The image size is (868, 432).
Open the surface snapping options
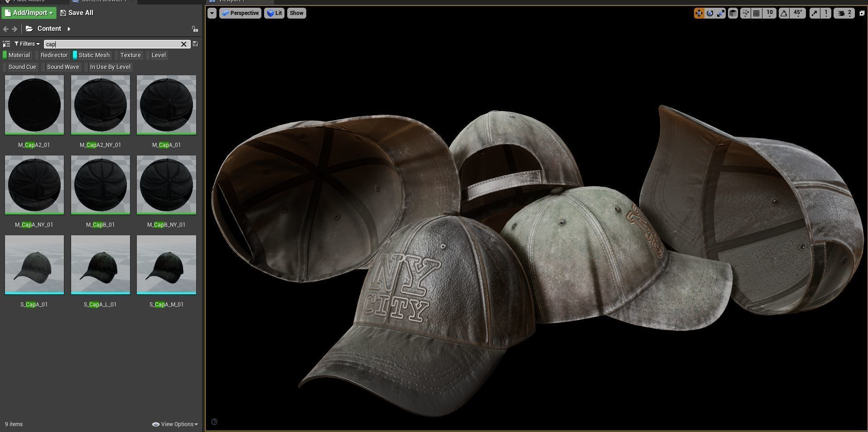pos(745,13)
